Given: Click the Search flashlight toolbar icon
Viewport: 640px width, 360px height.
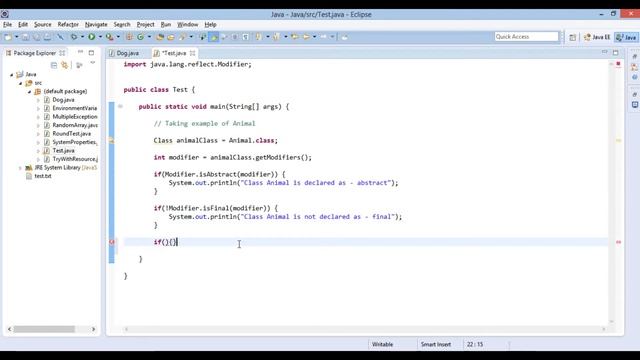Looking at the screenshot, I should tap(182, 37).
